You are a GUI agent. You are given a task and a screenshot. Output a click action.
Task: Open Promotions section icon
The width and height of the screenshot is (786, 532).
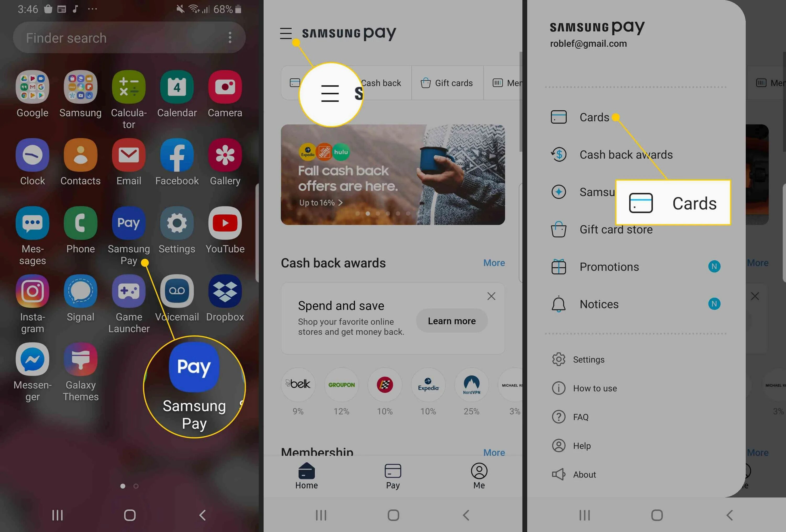pyautogui.click(x=558, y=267)
